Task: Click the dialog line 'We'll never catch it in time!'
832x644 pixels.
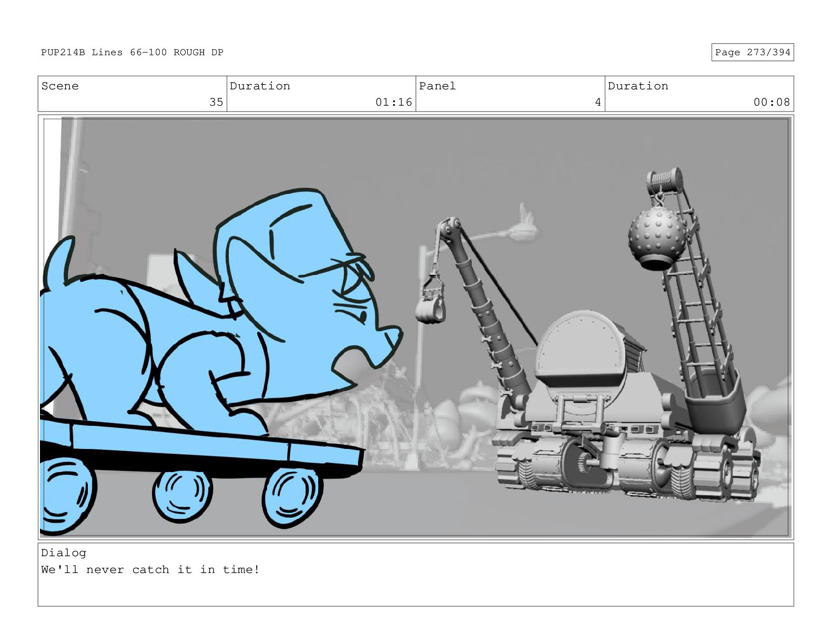Action: tap(150, 569)
